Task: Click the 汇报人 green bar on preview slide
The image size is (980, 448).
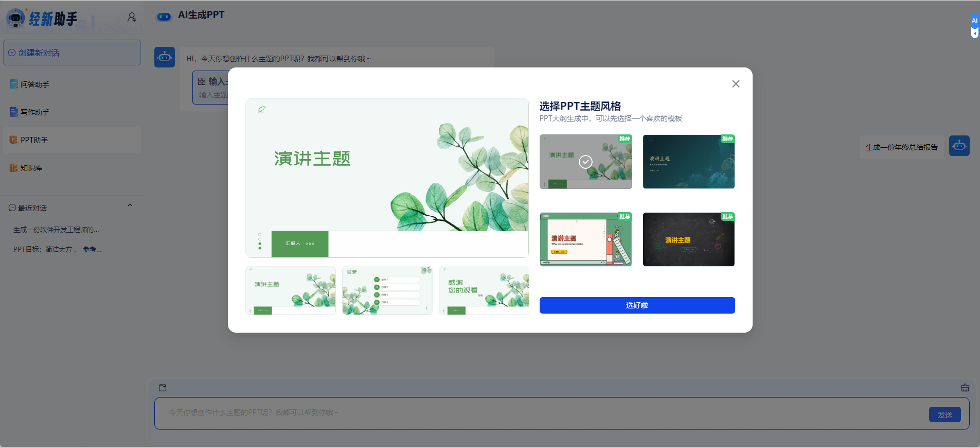Action: tap(299, 244)
